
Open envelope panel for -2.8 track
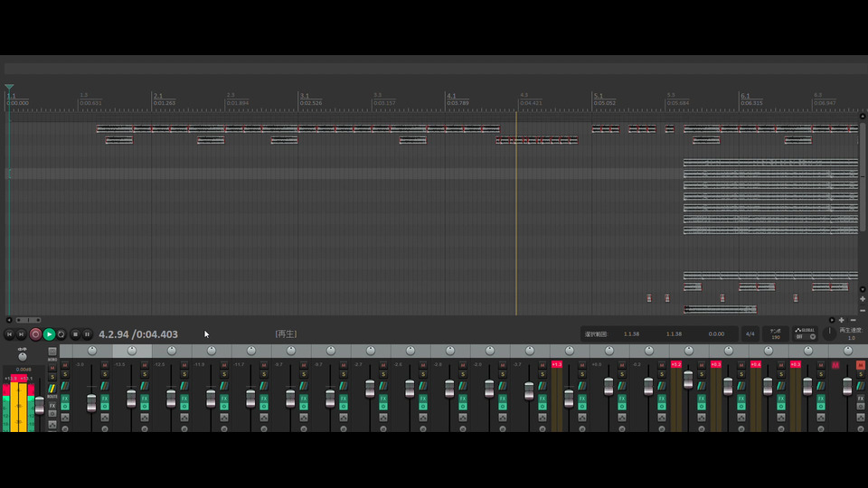[x=463, y=418]
